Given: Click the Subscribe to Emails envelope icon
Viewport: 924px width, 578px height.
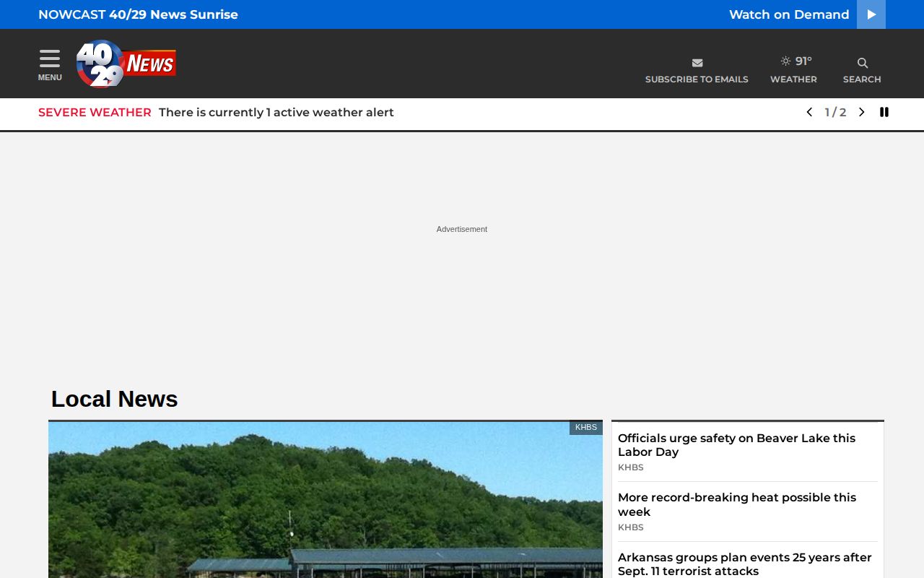Looking at the screenshot, I should pyautogui.click(x=697, y=63).
